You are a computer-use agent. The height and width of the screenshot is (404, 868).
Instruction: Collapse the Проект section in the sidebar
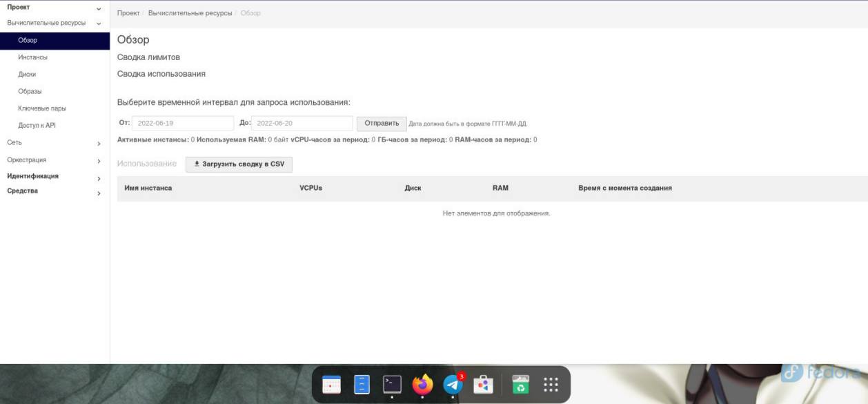(x=54, y=8)
